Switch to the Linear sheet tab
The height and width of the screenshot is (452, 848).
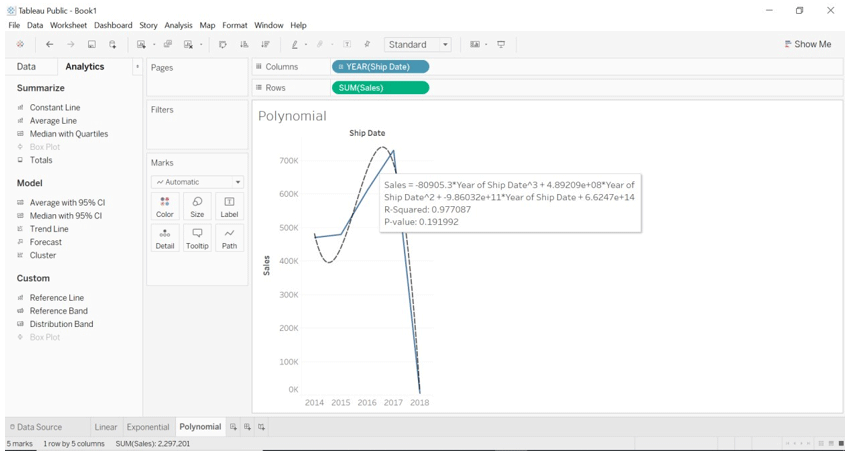click(x=106, y=427)
